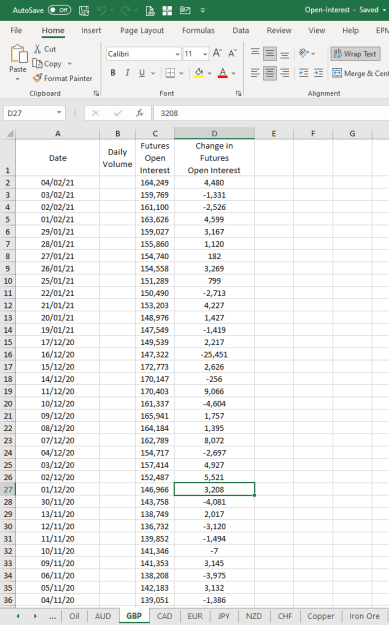Expand fill color palette arrow
389x625 pixels.
[x=210, y=73]
